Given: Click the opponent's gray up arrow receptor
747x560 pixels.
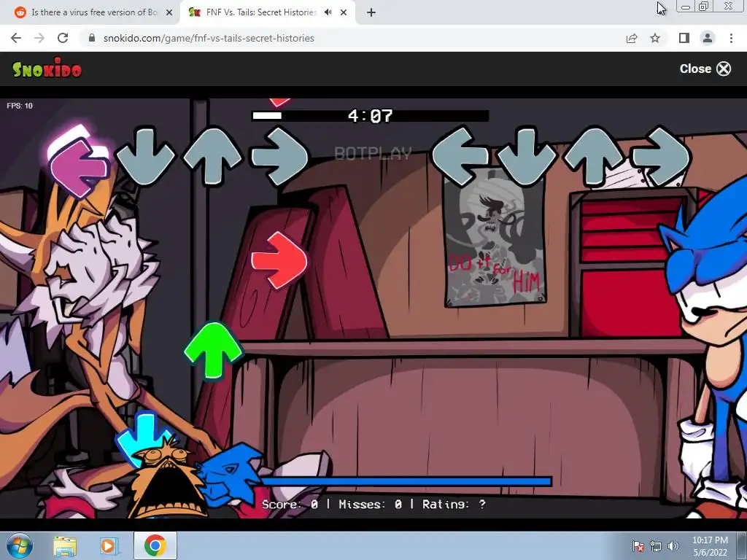Looking at the screenshot, I should 212,156.
